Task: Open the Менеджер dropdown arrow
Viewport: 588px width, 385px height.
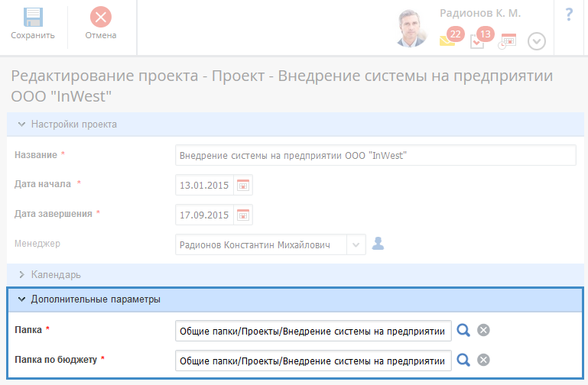Action: [x=356, y=244]
